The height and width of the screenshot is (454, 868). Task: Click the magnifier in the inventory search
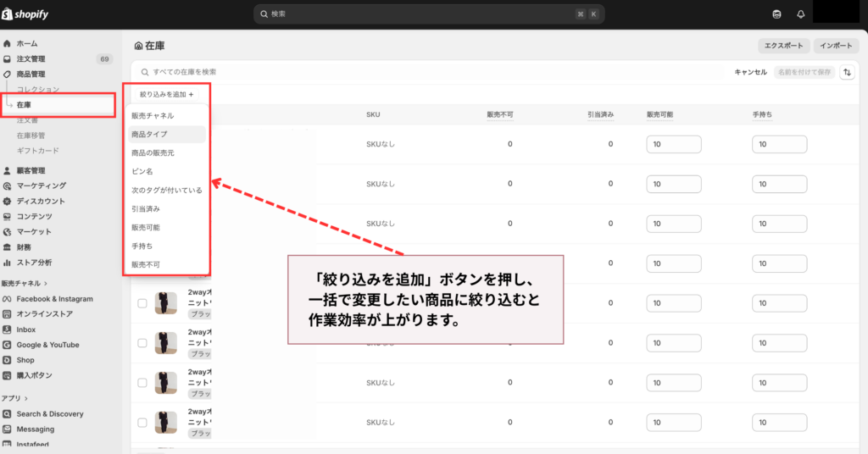pos(144,72)
